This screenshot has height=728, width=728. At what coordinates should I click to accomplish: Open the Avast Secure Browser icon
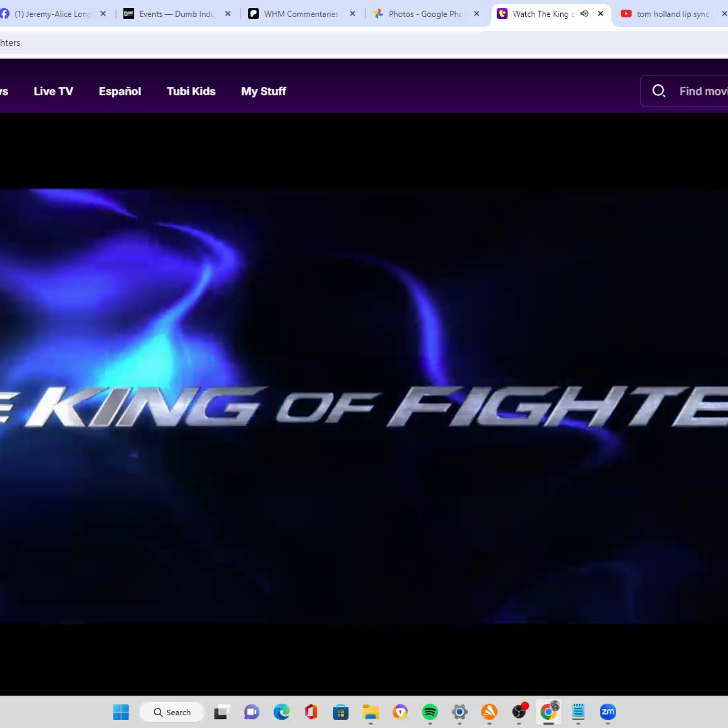(x=400, y=712)
